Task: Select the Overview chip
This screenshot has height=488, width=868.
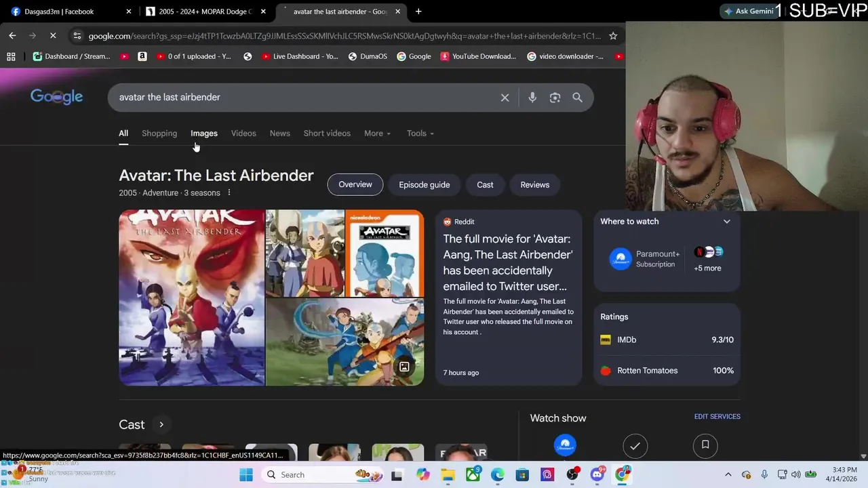Action: click(x=355, y=184)
